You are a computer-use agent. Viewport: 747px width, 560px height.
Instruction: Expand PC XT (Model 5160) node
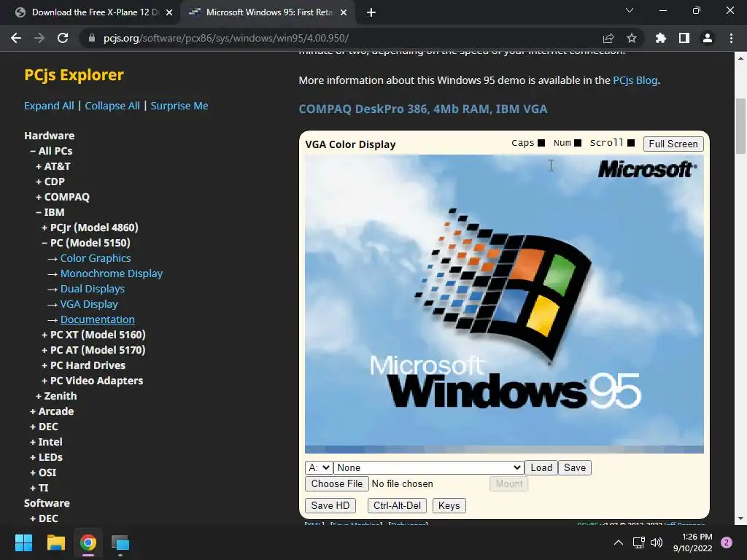coord(93,335)
